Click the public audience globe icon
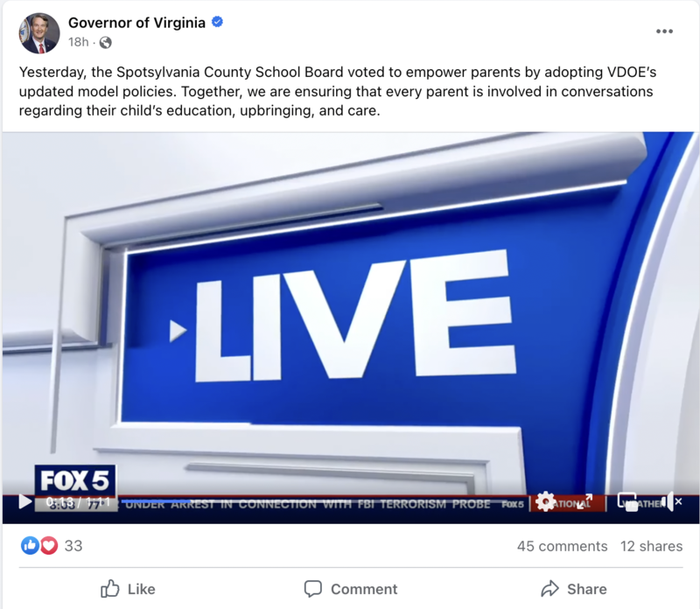 point(106,42)
